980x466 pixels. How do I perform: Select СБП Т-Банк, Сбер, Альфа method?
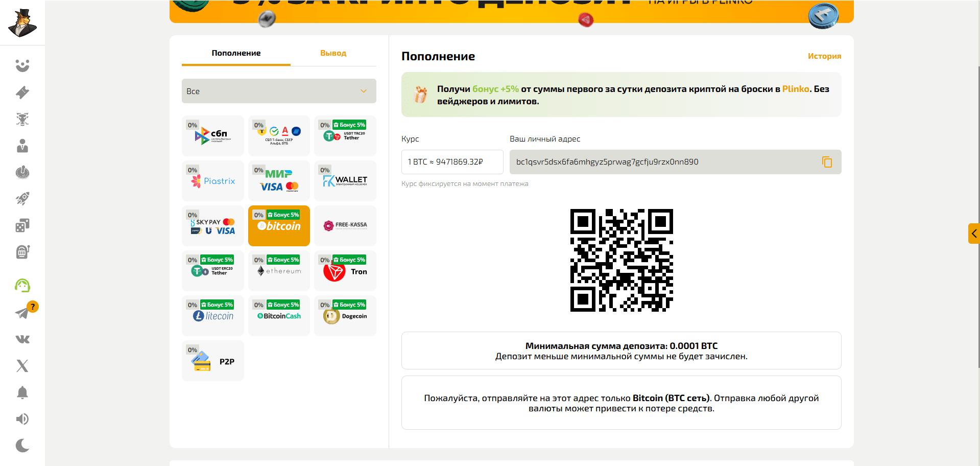point(279,136)
